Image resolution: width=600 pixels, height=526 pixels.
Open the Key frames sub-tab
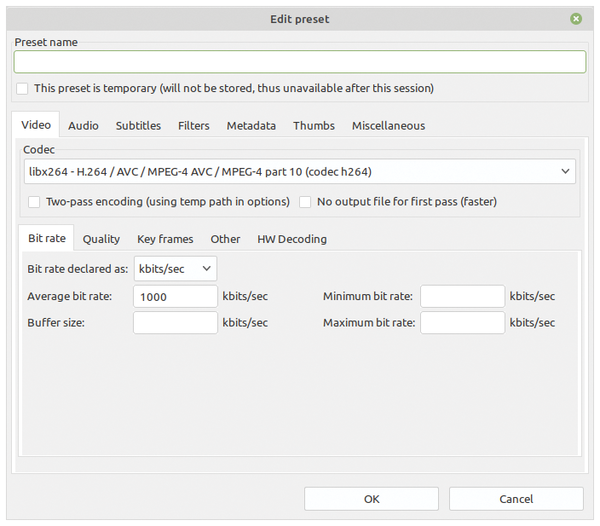coord(165,239)
